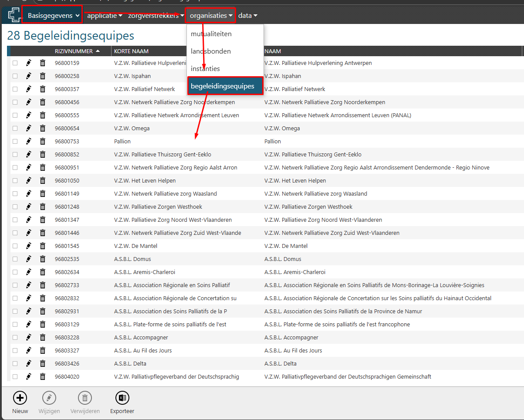
Task: Click NAAM cell Plate-forme de soins palliatifs francophone
Action: 337,325
